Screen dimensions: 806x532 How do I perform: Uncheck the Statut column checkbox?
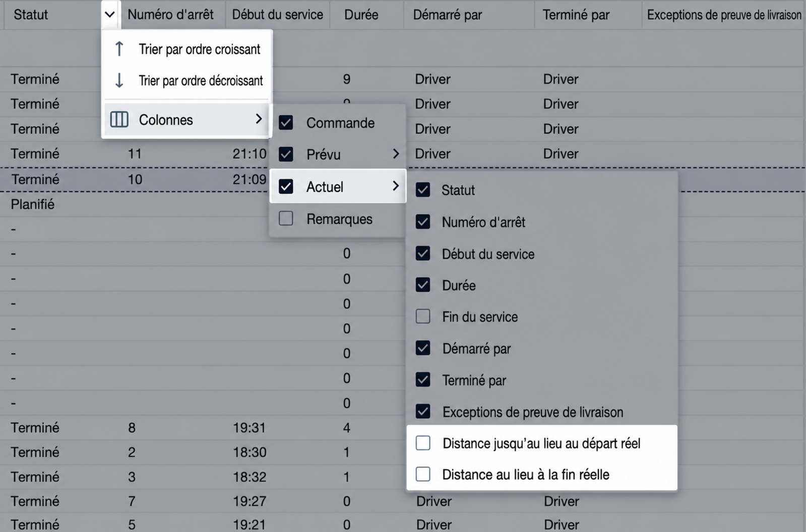[423, 190]
